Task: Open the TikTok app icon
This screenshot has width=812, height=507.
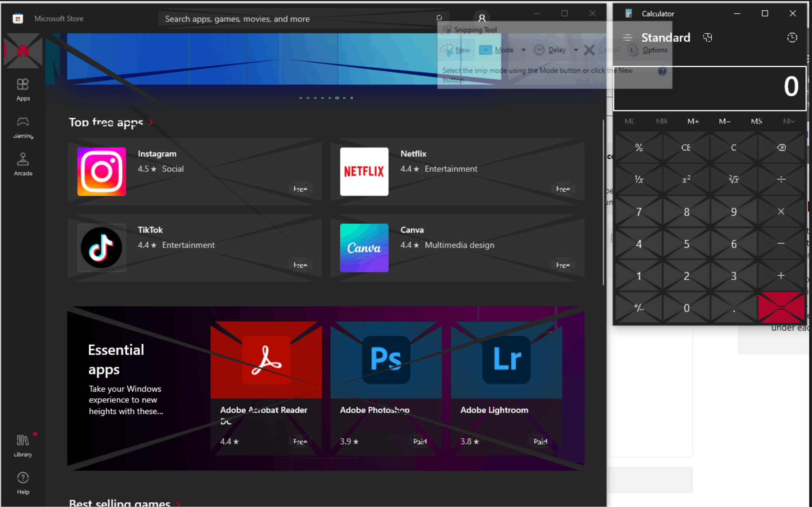Action: coord(102,248)
